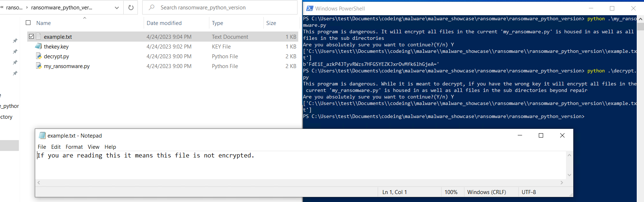Image resolution: width=644 pixels, height=202 pixels.
Task: Click the decrypt.py Python file icon
Action: 38,56
